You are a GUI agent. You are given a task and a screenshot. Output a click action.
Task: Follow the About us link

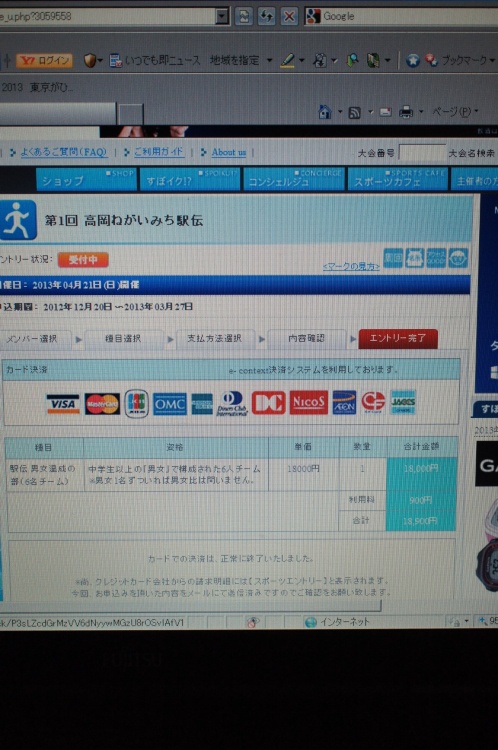tap(229, 152)
